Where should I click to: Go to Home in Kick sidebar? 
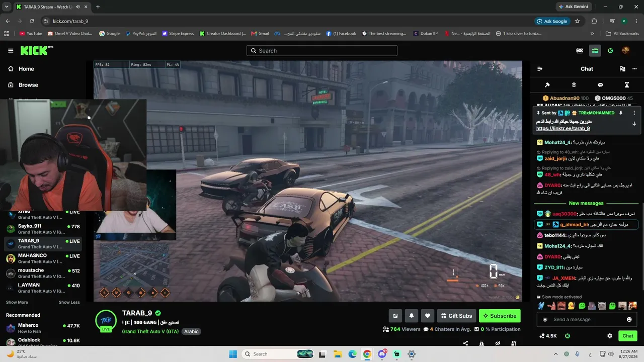coord(22,69)
